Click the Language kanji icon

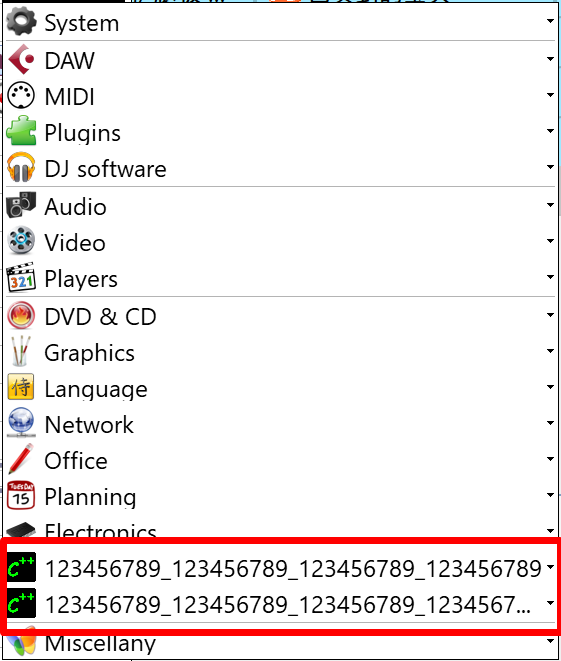coord(21,387)
